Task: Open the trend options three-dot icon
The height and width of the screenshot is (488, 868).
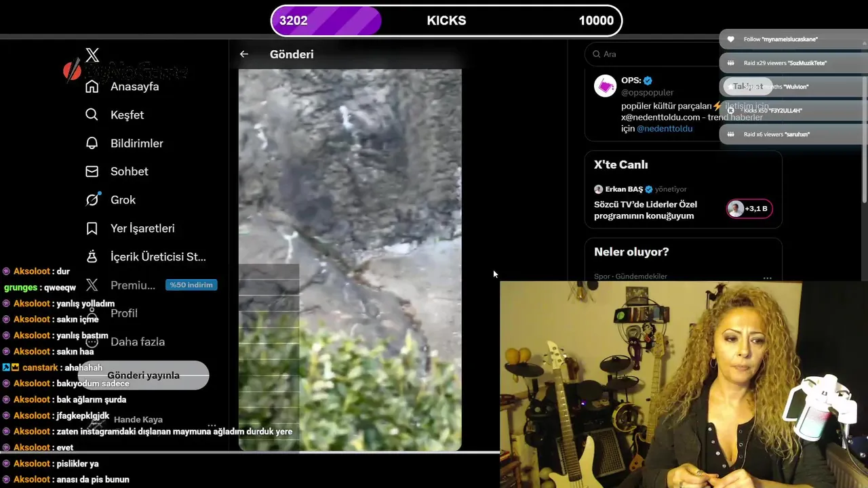Action: [x=767, y=277]
